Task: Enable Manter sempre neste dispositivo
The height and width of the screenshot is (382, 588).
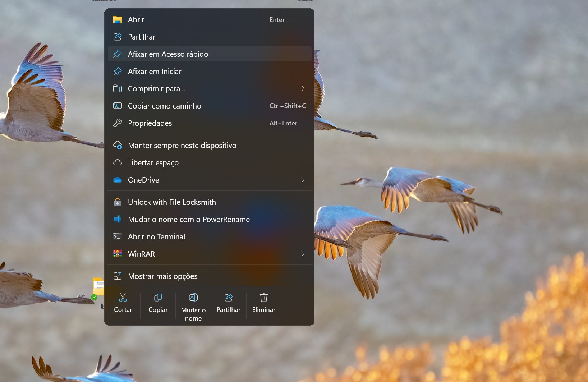Action: pos(182,145)
